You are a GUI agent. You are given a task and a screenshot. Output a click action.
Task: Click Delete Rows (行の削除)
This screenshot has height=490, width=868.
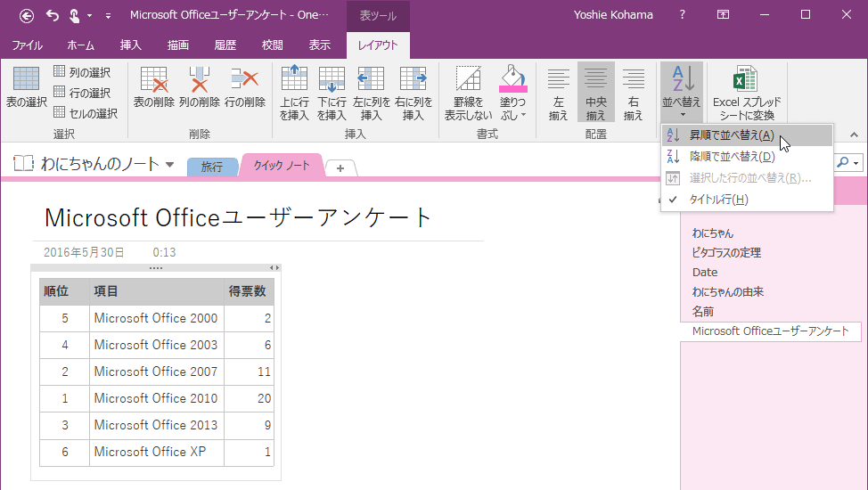point(245,87)
